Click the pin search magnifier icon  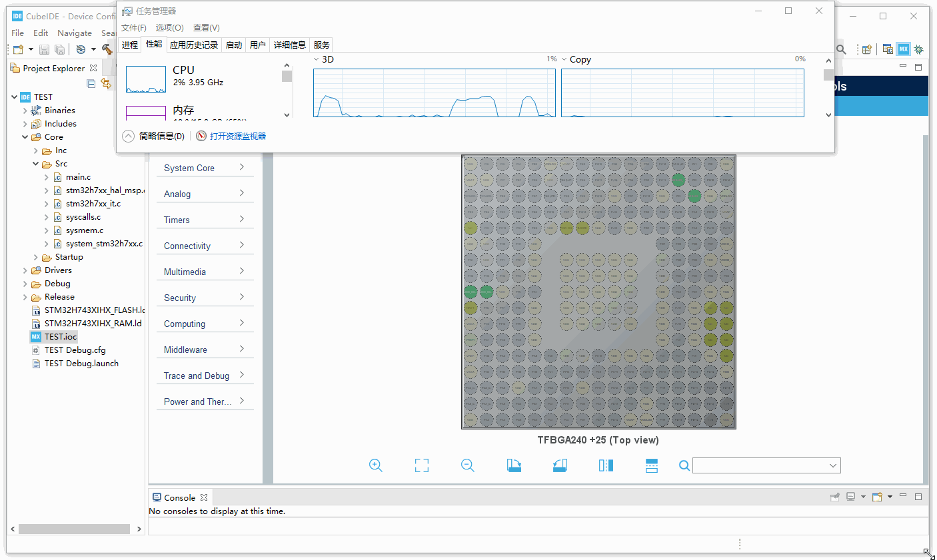point(684,465)
